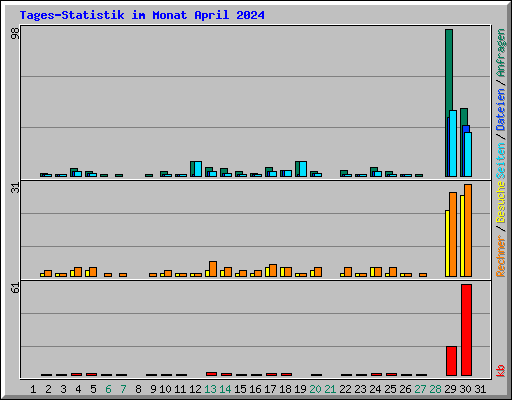Screen dimensions: 512x400
Task: Click day label '22' on the x-axis
Action: click(x=345, y=389)
